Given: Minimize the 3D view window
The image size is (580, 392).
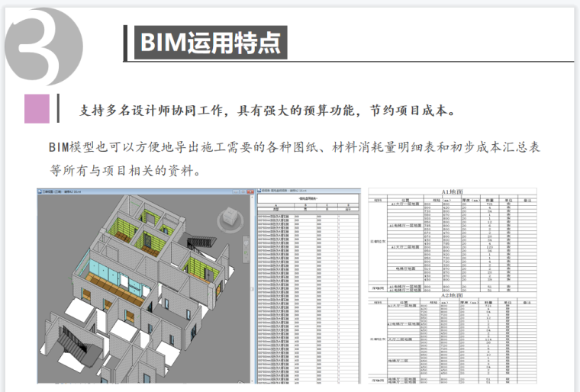Looking at the screenshot, I should 235,191.
